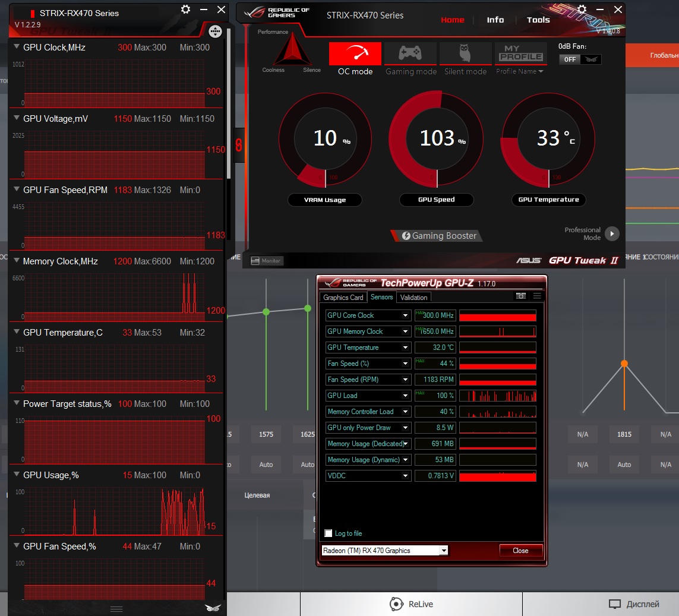Open settings gear in GPU Tweak main window
Viewport: 679px width, 616px height.
[x=582, y=9]
